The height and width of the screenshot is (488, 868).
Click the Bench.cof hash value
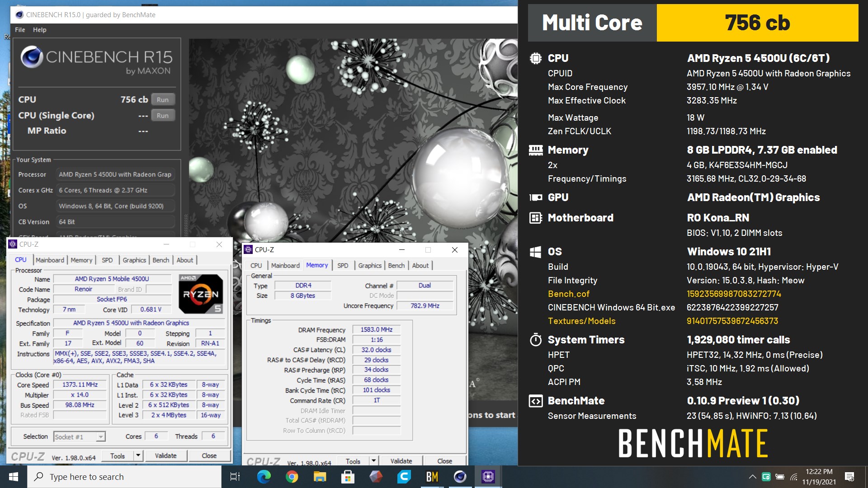point(734,294)
